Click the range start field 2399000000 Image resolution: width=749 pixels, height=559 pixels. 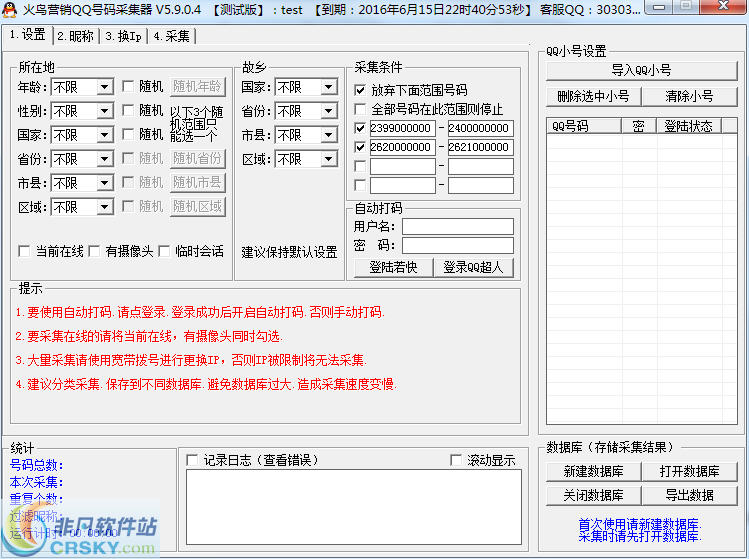(402, 128)
